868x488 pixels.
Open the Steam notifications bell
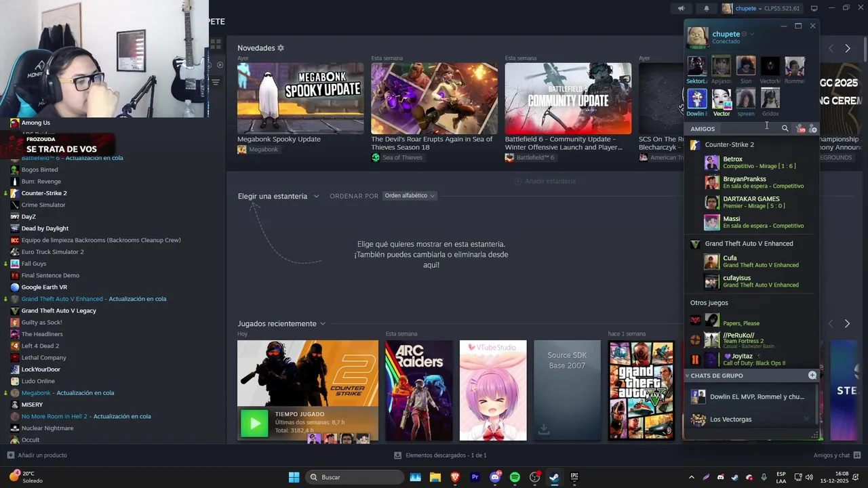coord(706,8)
